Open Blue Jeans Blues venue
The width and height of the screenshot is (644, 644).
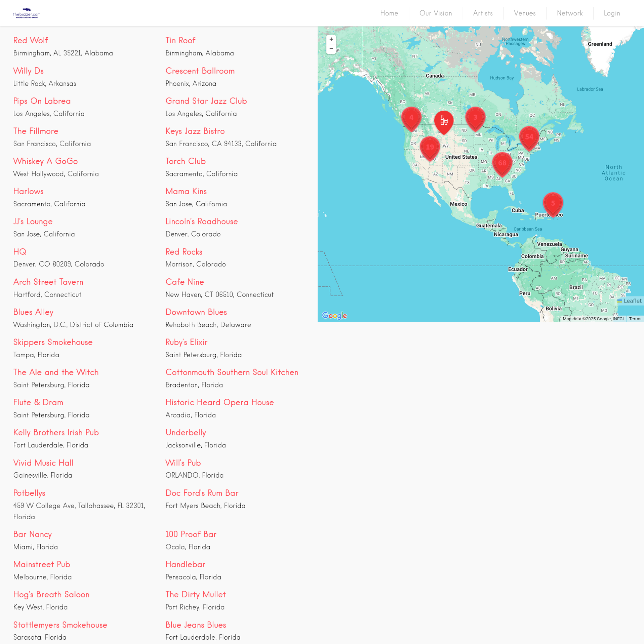[x=196, y=625]
